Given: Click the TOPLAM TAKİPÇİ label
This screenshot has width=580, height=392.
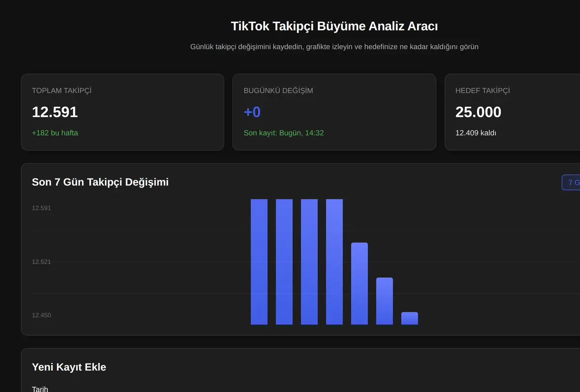Looking at the screenshot, I should [62, 90].
